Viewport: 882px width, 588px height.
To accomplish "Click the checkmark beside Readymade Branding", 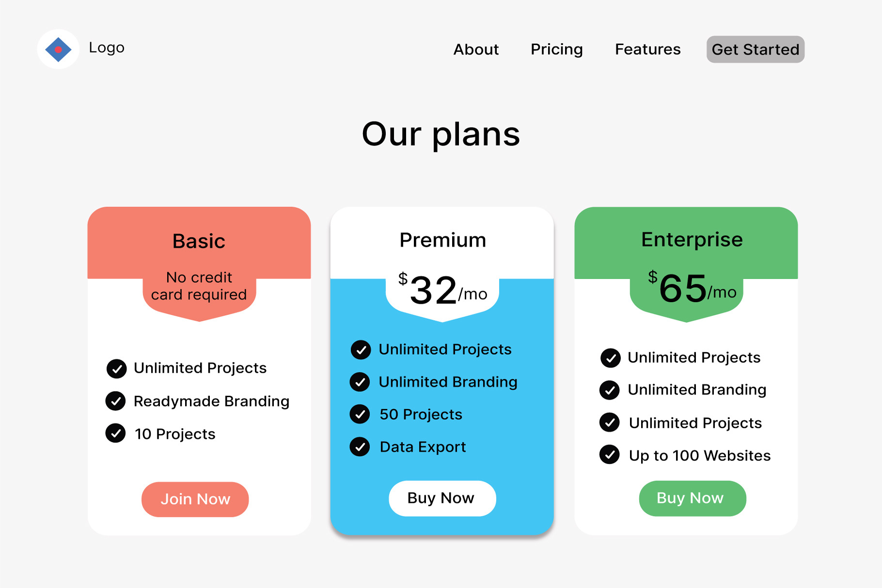I will (116, 401).
